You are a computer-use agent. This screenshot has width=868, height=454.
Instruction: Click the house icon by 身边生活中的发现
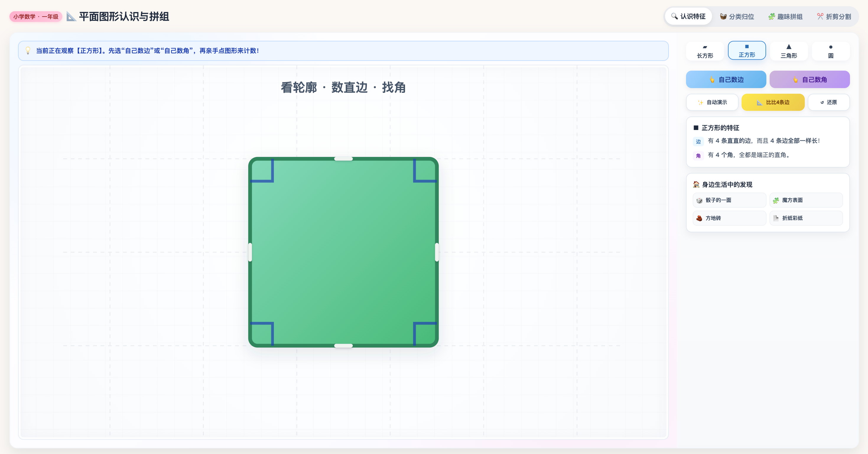pyautogui.click(x=696, y=184)
